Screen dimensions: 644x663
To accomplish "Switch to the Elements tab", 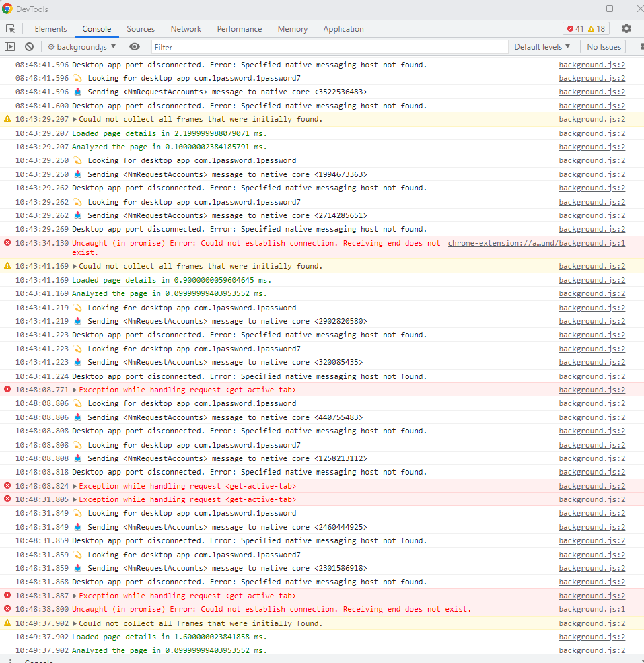I will pos(50,29).
